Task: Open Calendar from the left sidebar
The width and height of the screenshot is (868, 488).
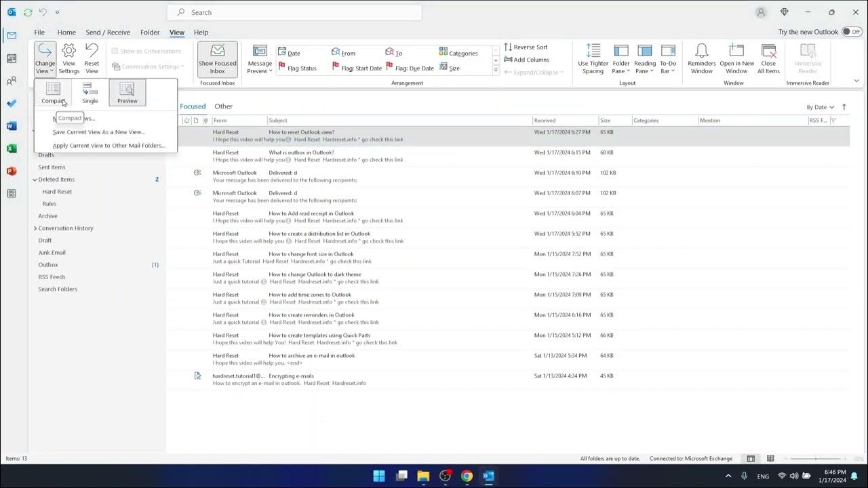Action: click(x=12, y=58)
